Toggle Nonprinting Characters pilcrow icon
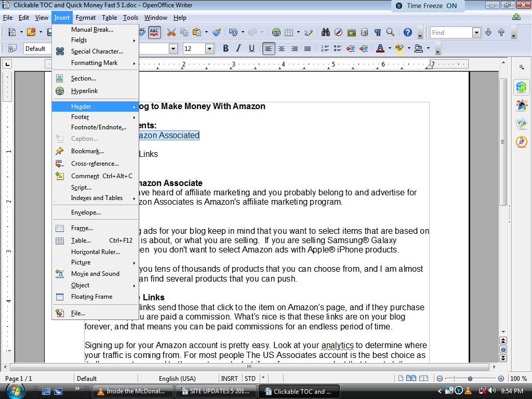532x399 pixels. click(377, 32)
